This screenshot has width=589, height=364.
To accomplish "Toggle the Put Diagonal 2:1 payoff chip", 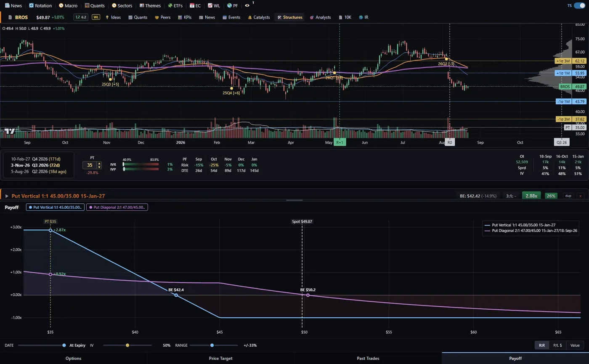I will click(117, 207).
